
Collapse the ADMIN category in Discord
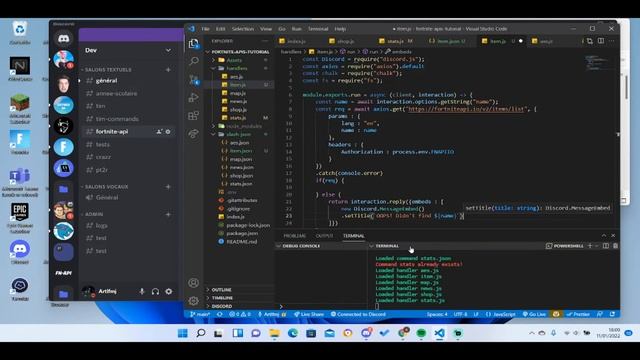pyautogui.click(x=92, y=214)
